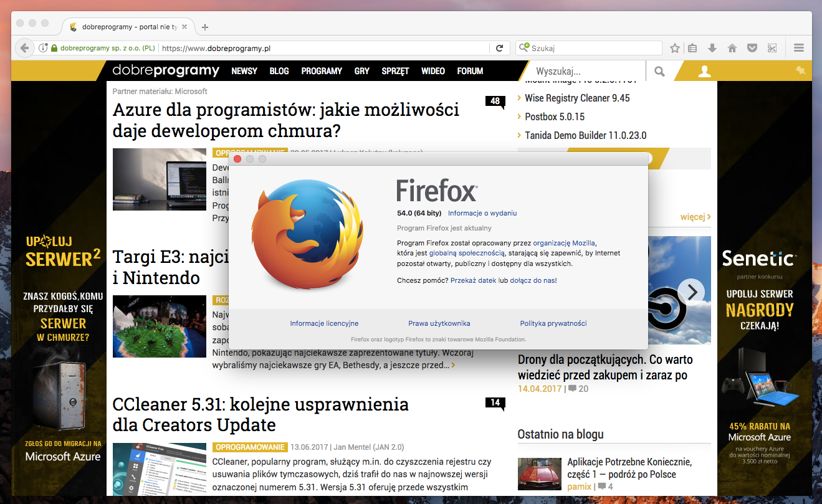Open the BLOG section
Viewport: 822px width, 504px height.
coord(279,71)
